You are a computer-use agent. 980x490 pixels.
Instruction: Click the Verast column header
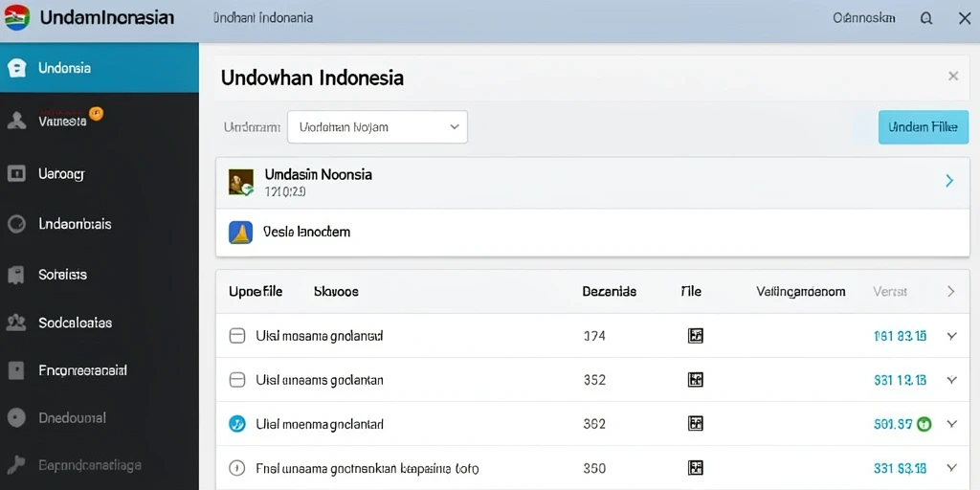coord(890,291)
